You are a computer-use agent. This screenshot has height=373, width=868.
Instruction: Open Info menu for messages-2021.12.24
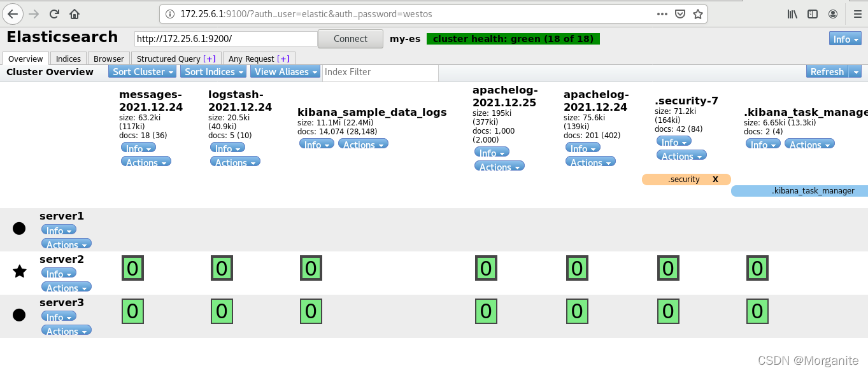(x=138, y=148)
